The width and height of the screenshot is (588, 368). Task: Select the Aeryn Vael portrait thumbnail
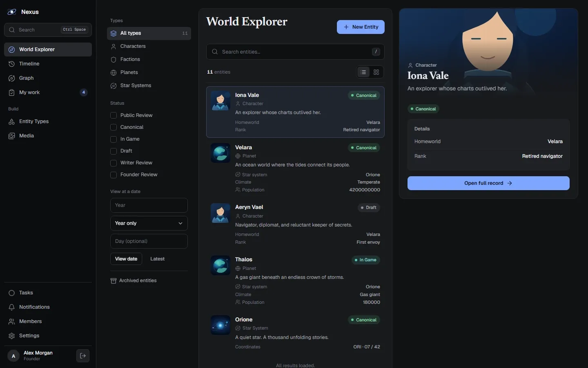(x=220, y=213)
